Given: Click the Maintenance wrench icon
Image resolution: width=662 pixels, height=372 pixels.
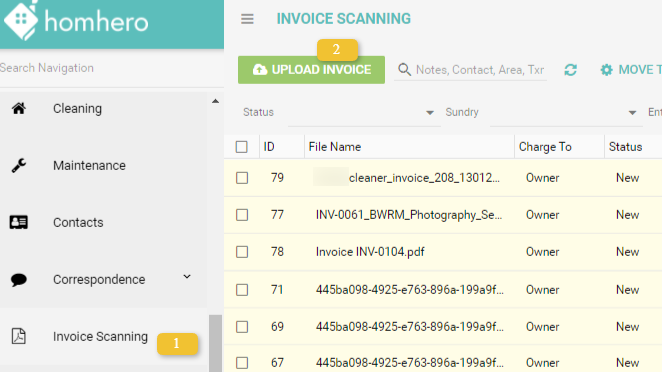Looking at the screenshot, I should (19, 166).
